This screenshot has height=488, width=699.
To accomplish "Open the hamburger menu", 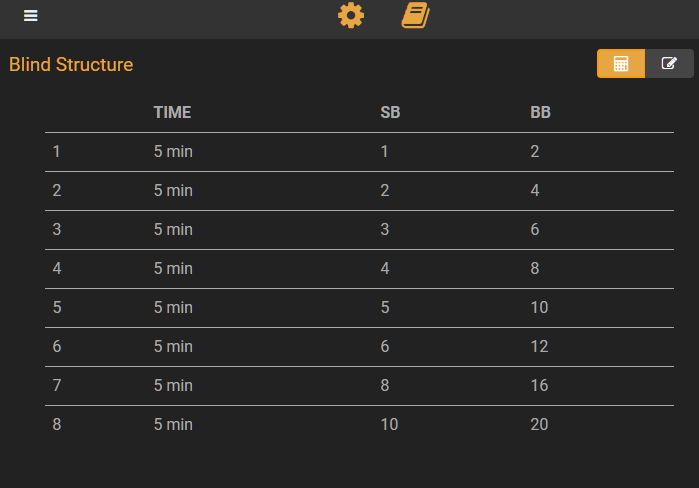I will point(30,16).
